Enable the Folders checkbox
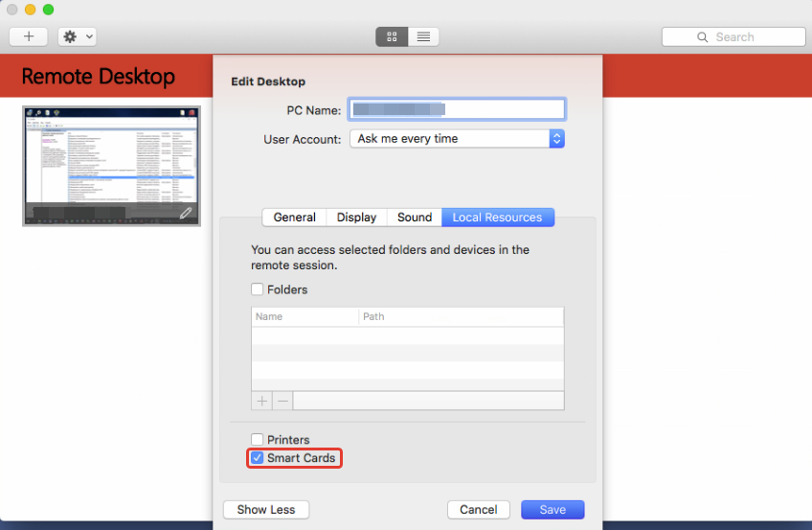Image resolution: width=812 pixels, height=530 pixels. [x=257, y=289]
